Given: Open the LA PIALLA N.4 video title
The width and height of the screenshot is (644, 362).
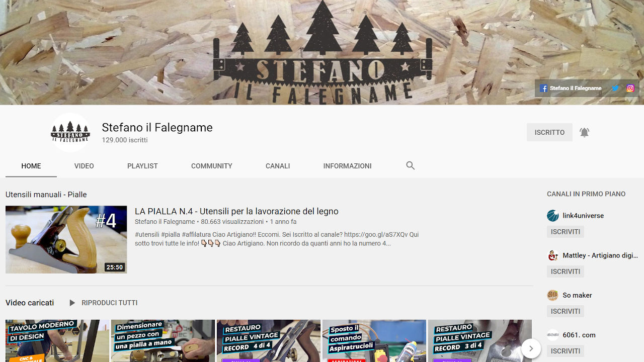Looking at the screenshot, I should click(236, 211).
